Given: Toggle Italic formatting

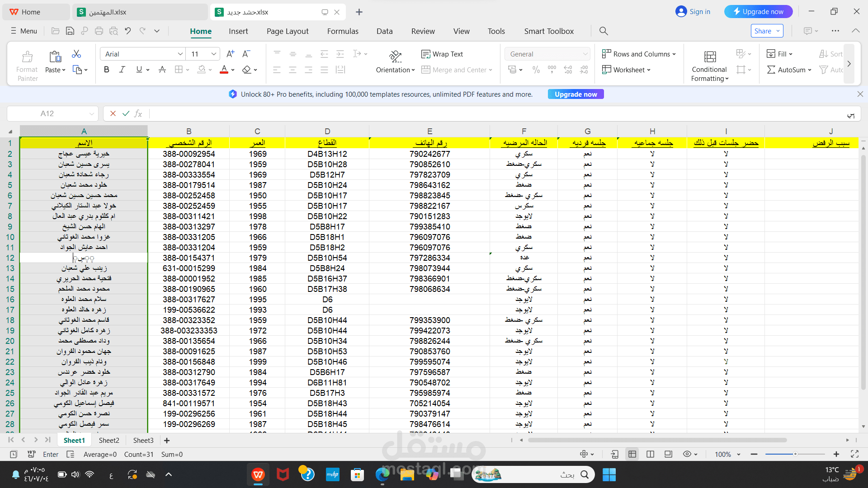Looking at the screenshot, I should click(122, 70).
